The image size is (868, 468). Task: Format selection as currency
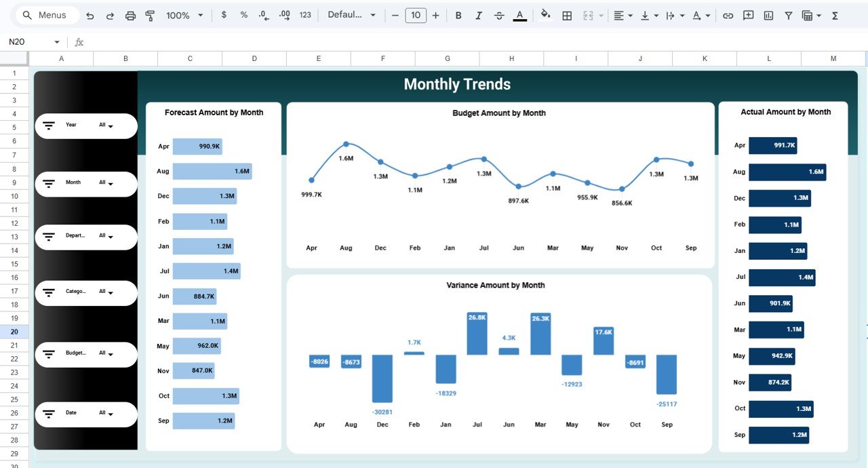click(224, 15)
